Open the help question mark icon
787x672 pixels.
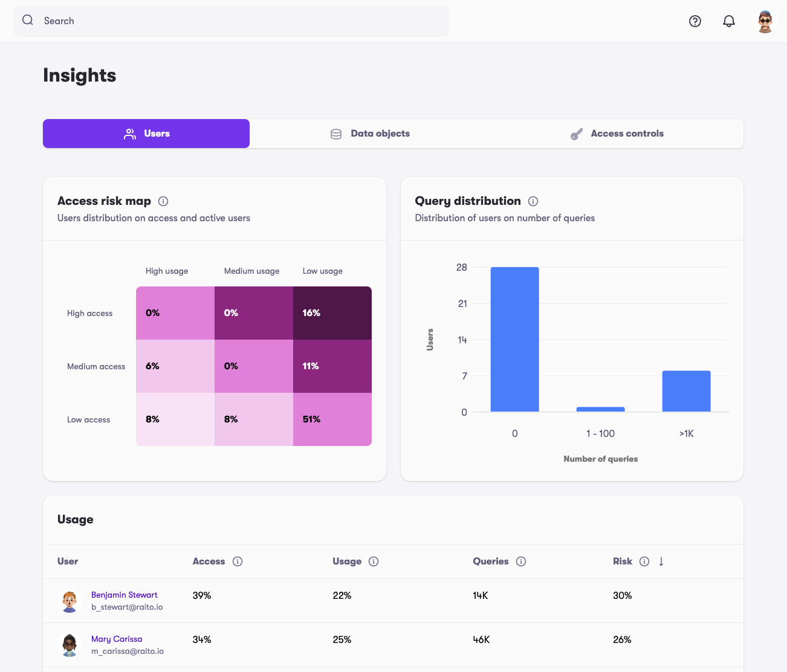click(x=695, y=21)
